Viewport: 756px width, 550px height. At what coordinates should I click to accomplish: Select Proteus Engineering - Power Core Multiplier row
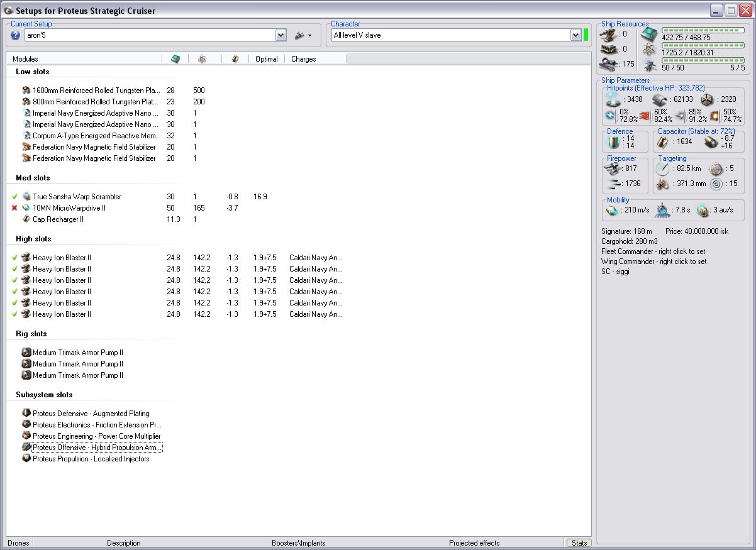92,436
